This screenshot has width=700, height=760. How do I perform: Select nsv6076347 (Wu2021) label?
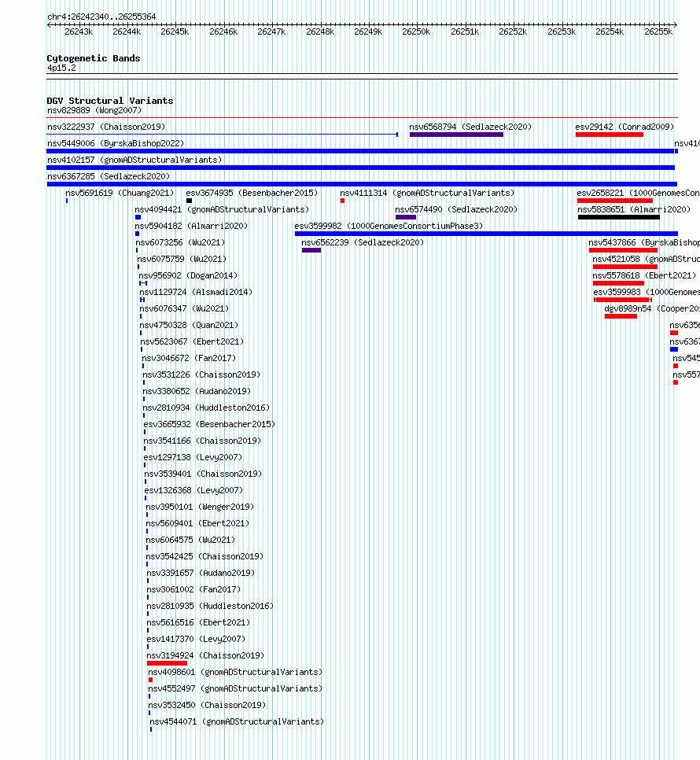click(x=184, y=308)
